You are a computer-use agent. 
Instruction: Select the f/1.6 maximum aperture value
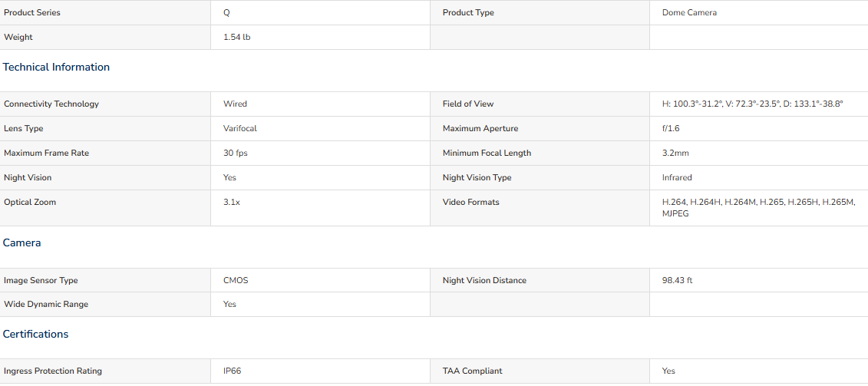[670, 128]
